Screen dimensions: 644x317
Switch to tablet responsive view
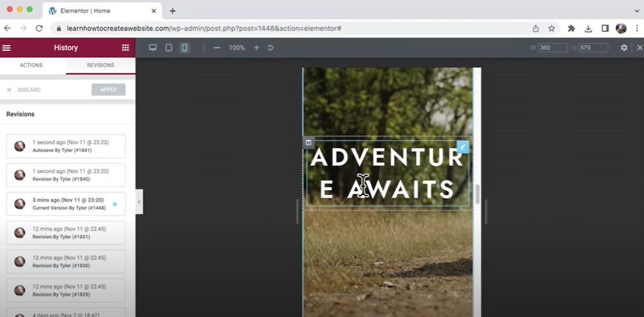(x=168, y=48)
